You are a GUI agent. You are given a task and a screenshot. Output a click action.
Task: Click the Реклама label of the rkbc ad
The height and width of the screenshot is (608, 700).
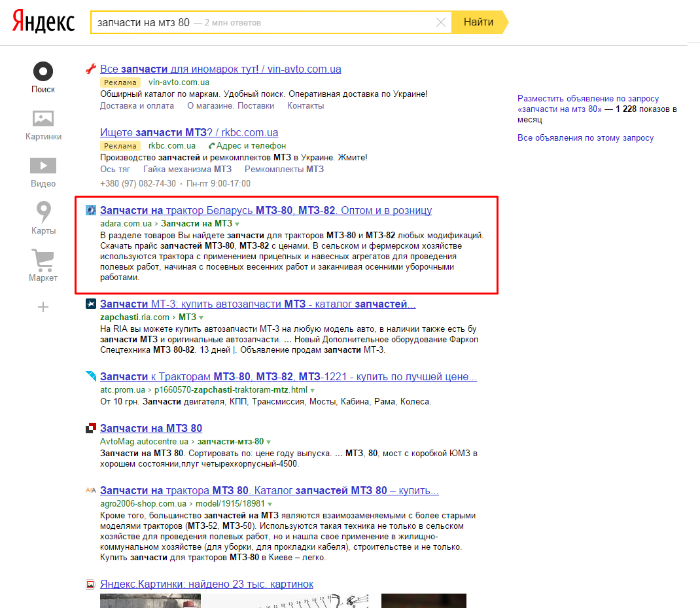tap(120, 146)
